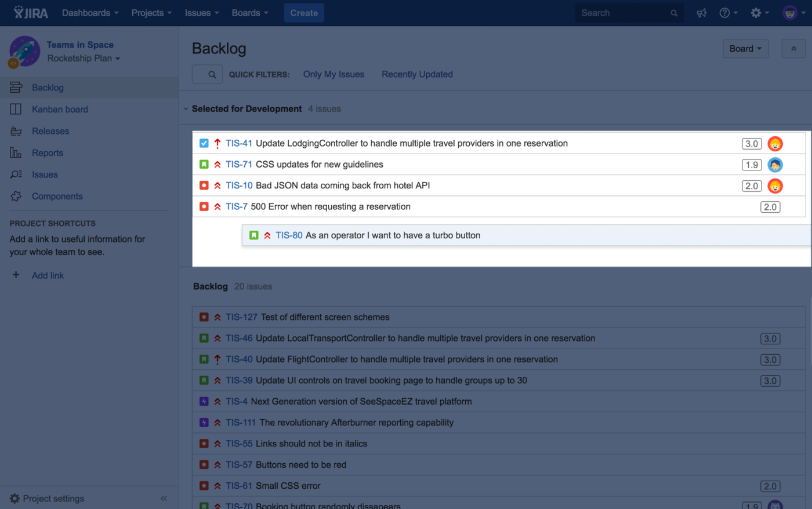Open the JIRA help question mark icon
Image resolution: width=812 pixels, height=509 pixels.
[x=725, y=12]
